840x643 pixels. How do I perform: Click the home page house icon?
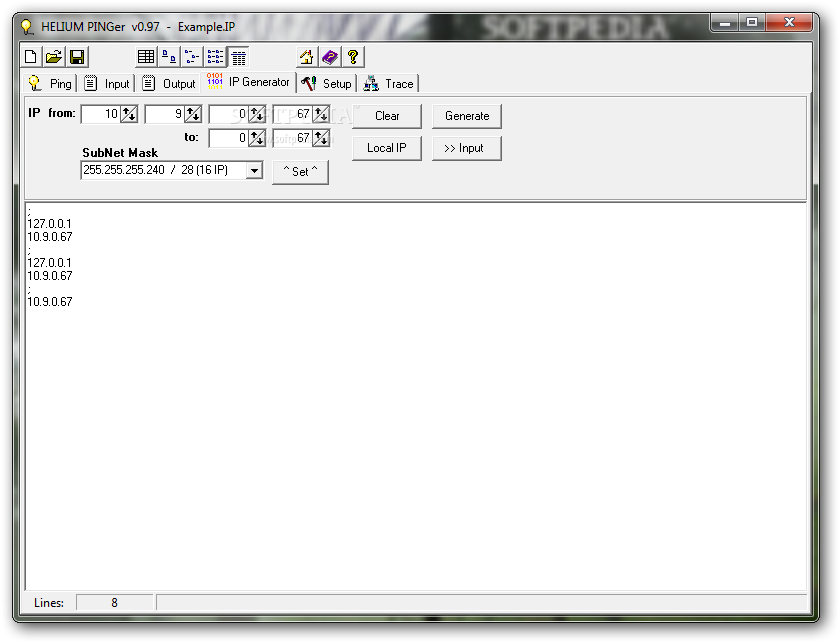tap(306, 57)
